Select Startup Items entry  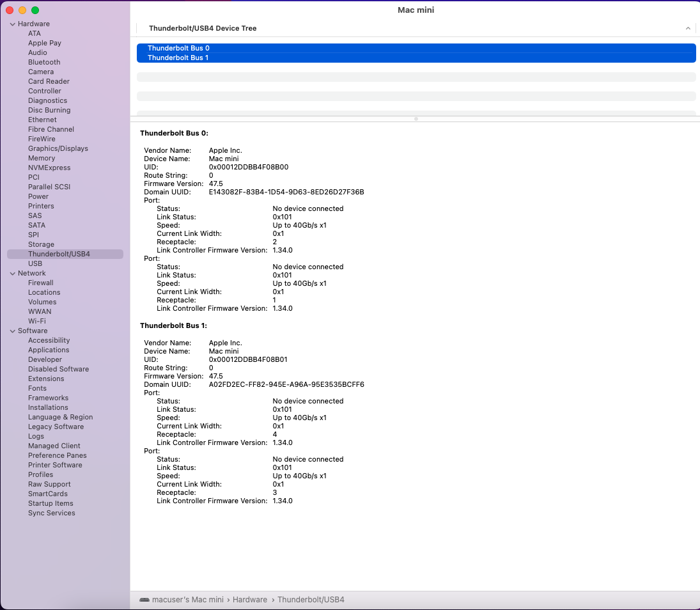(x=51, y=504)
